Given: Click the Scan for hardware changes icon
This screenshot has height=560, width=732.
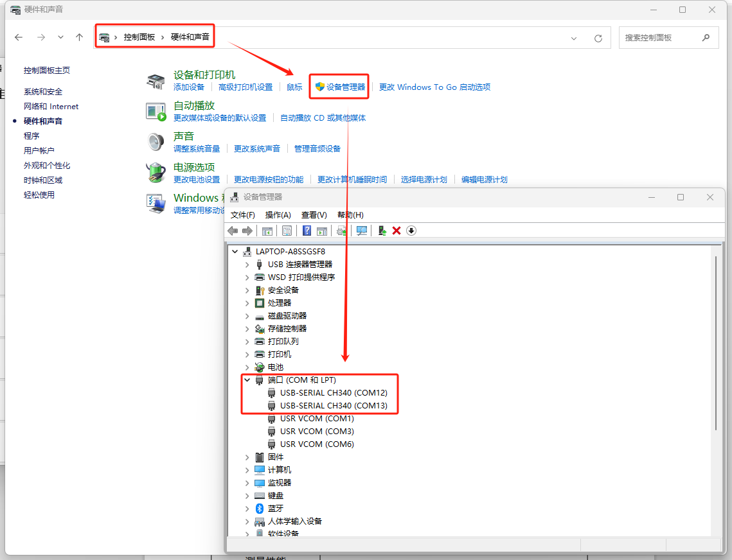Looking at the screenshot, I should pyautogui.click(x=362, y=231).
